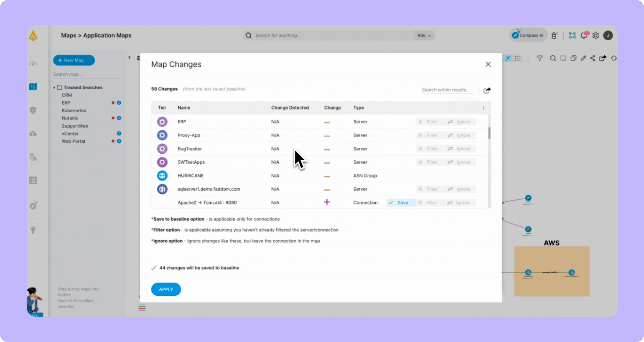Open the security shield sidebar icon
The image size is (644, 342).
pos(33,110)
